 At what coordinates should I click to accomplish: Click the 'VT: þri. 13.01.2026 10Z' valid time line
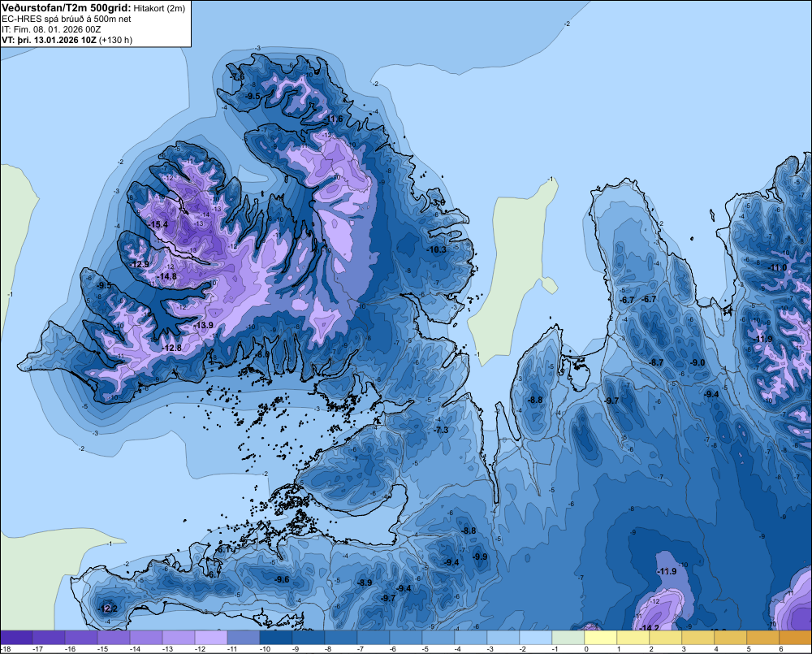pyautogui.click(x=49, y=40)
